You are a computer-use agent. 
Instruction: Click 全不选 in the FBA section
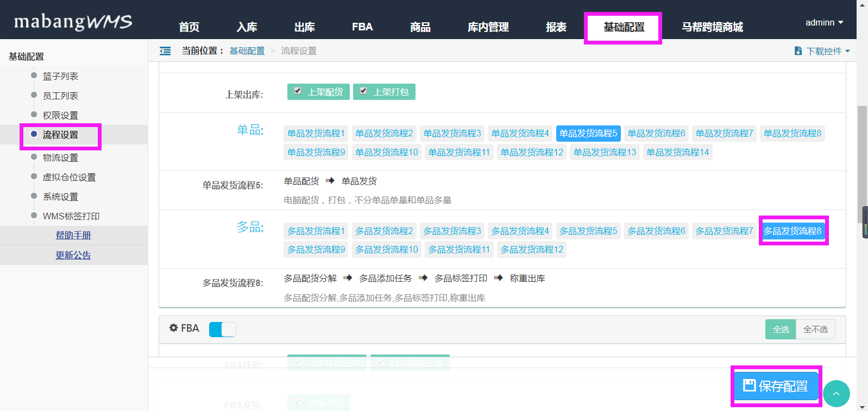tap(815, 330)
